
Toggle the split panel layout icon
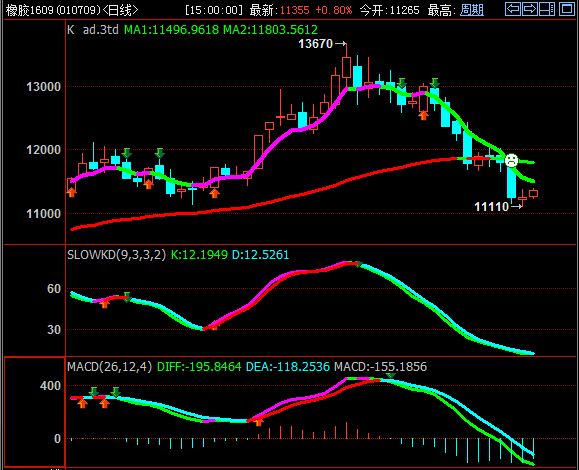click(x=547, y=9)
